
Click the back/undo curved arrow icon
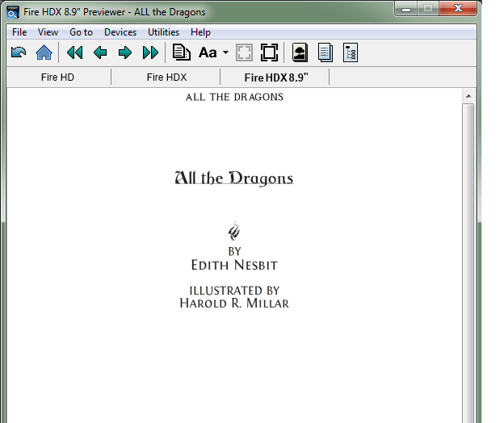click(19, 52)
